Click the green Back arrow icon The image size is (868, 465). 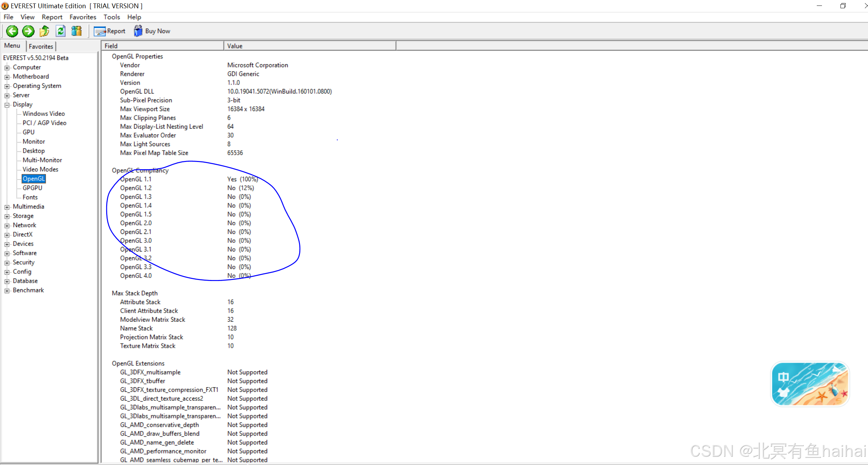click(12, 31)
